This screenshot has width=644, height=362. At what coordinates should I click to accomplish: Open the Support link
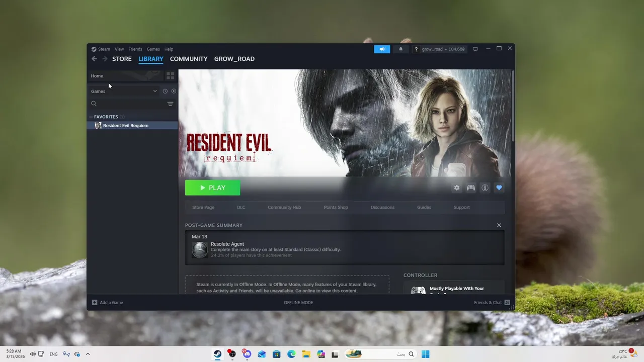point(461,207)
